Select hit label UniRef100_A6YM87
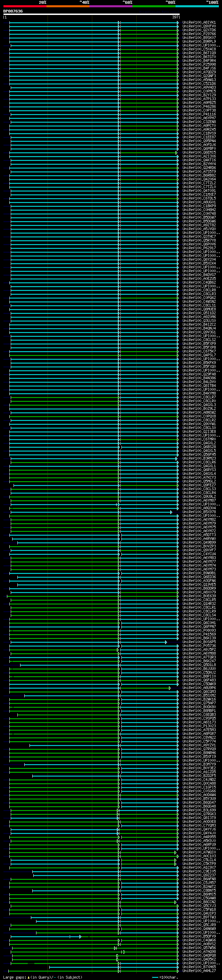This screenshot has height=980, width=222. pos(199,500)
